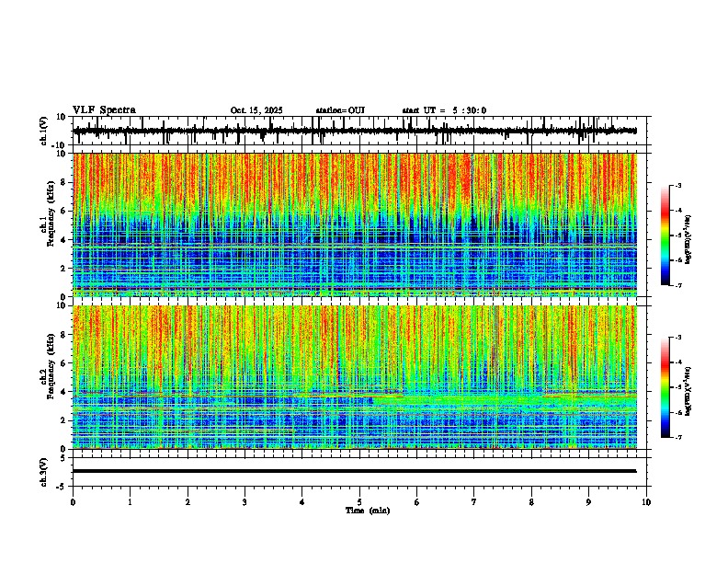
Task: Click the ch.3 axis tick label '-5'
Action: [63, 487]
